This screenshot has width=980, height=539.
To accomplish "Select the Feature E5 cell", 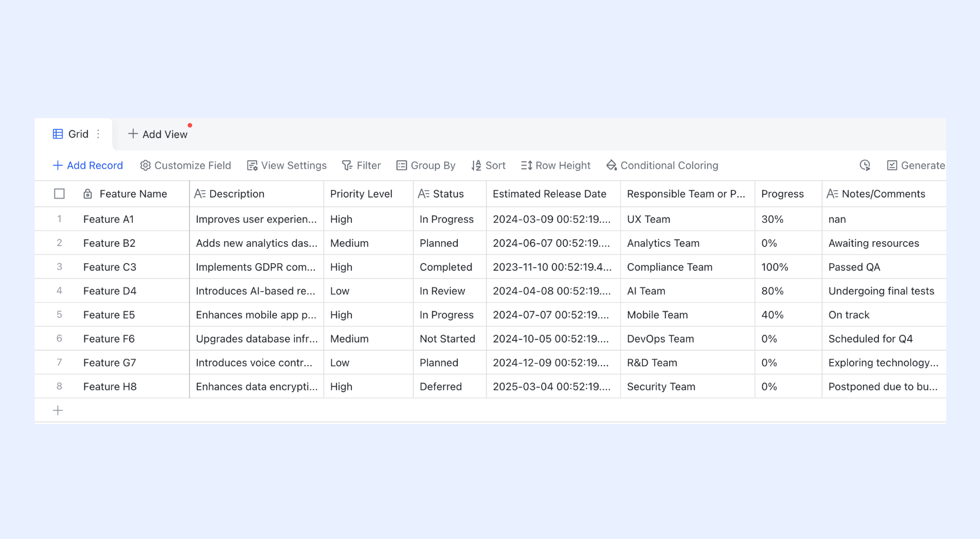I will [133, 315].
